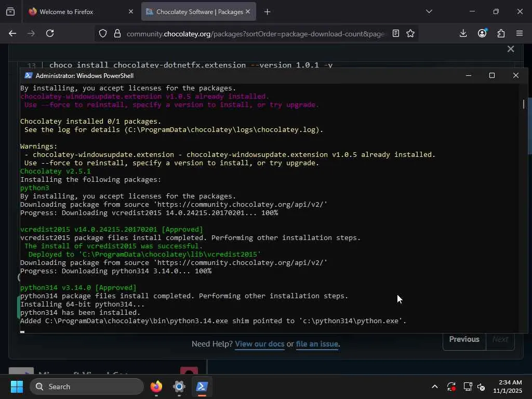The image size is (532, 399).
Task: Click the 'choco install chocolatey-dotnetfx.extension' code line
Action: 191,65
